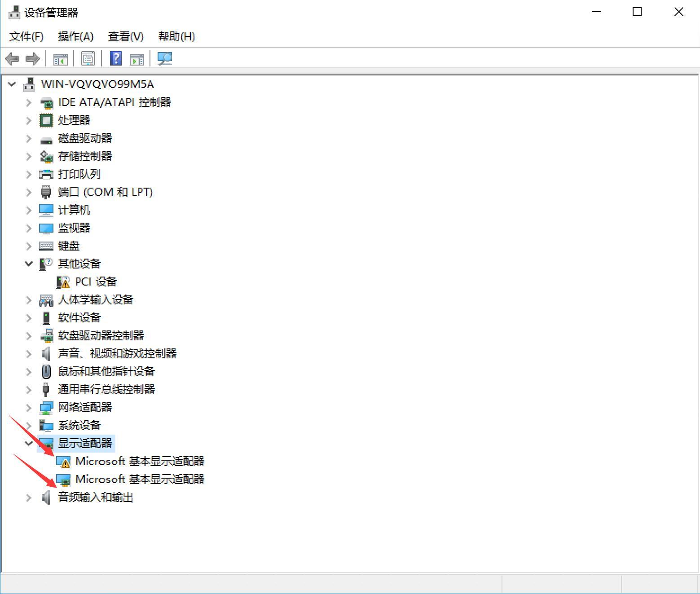This screenshot has width=700, height=594.
Task: Open the 操作(A) menu
Action: pos(75,37)
